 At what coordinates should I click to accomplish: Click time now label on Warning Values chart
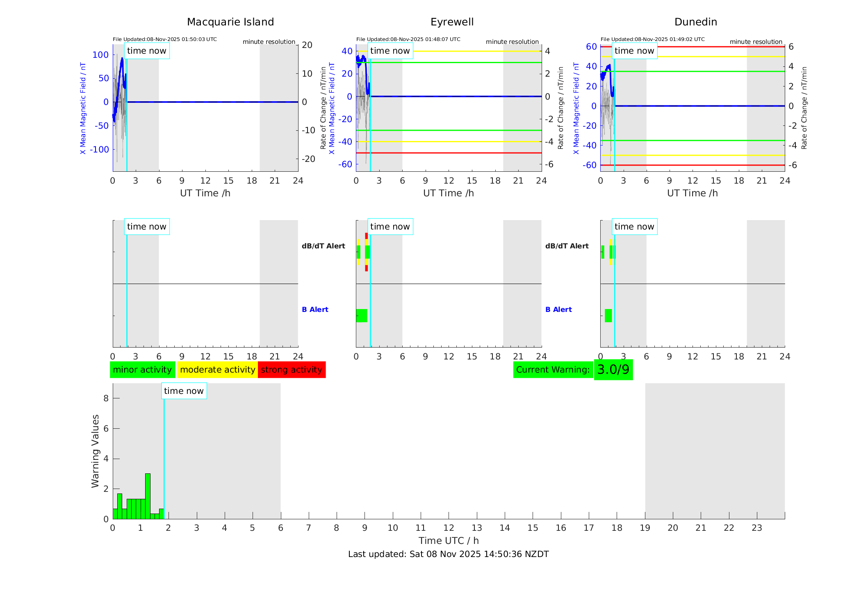184,391
